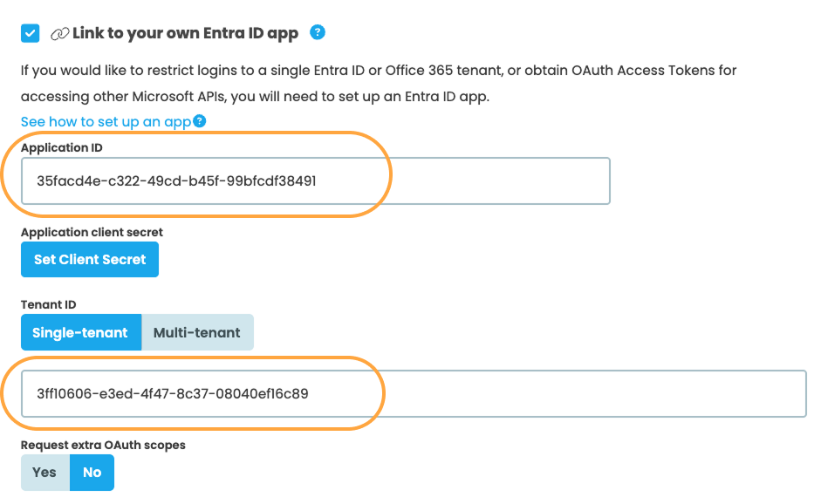Switch Tenant ID to Single-tenant
Viewport: 821px width, 504px height.
tap(80, 332)
